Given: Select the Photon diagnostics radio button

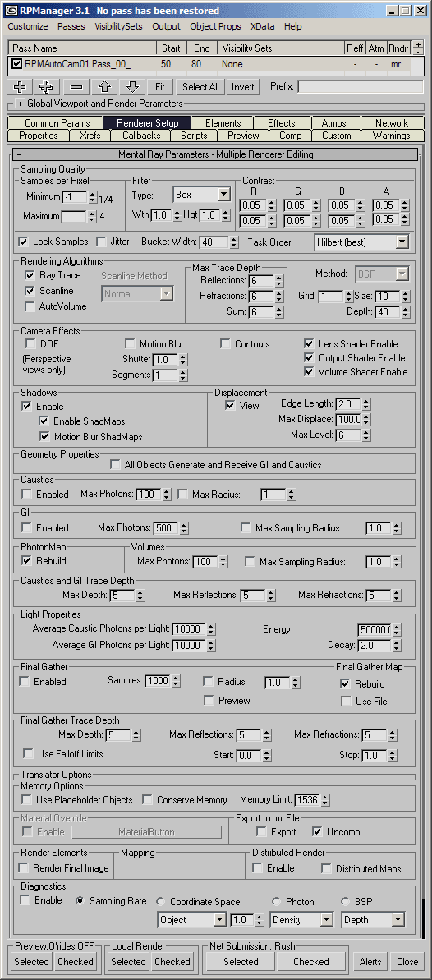Looking at the screenshot, I should [276, 901].
